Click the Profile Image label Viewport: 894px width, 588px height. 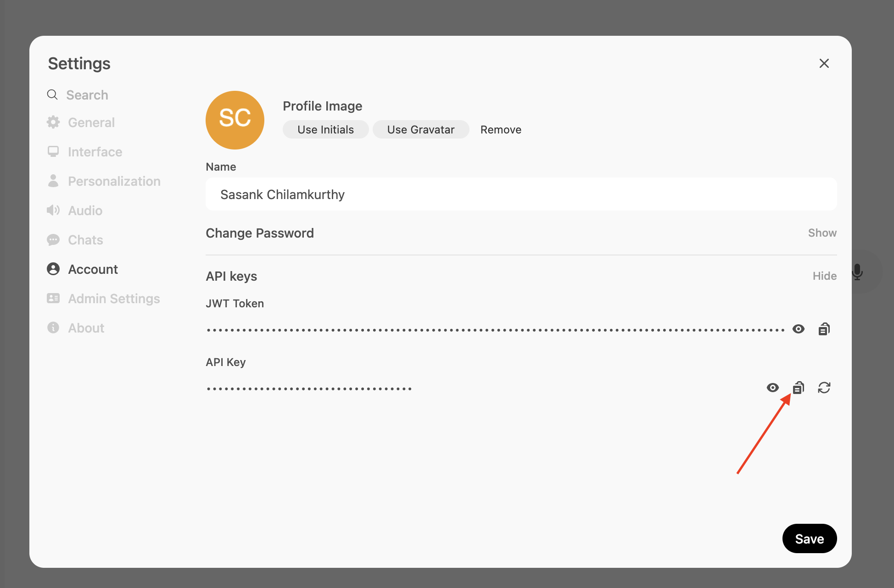click(x=323, y=106)
